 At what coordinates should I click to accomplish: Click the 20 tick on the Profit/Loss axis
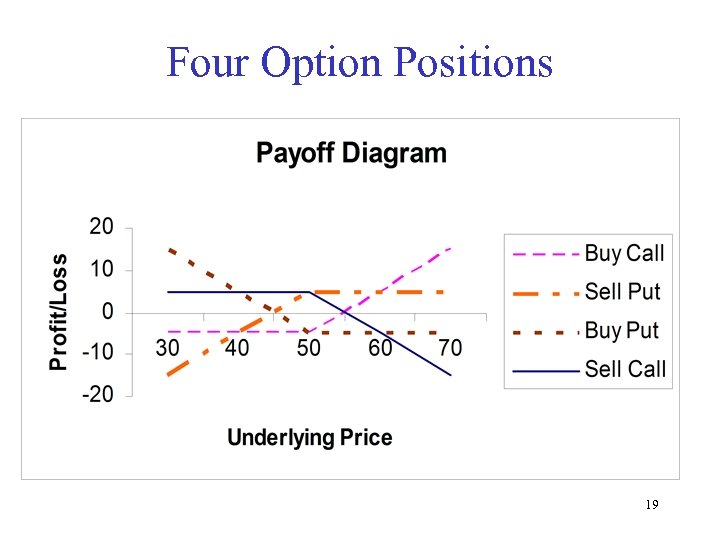click(x=102, y=227)
